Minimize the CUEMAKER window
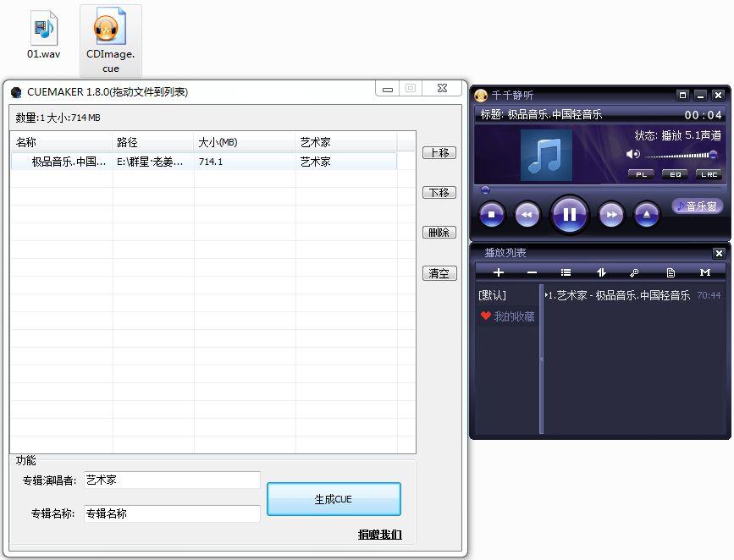Viewport: 734px width, 560px height. [388, 89]
